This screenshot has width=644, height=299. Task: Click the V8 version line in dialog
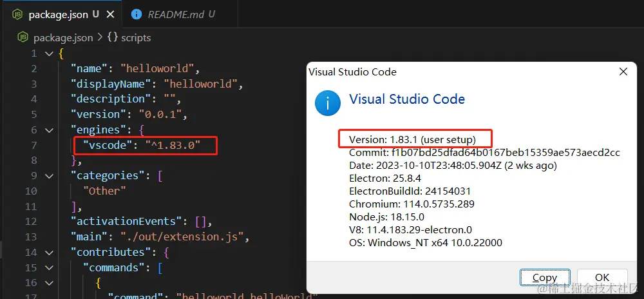[x=410, y=229]
